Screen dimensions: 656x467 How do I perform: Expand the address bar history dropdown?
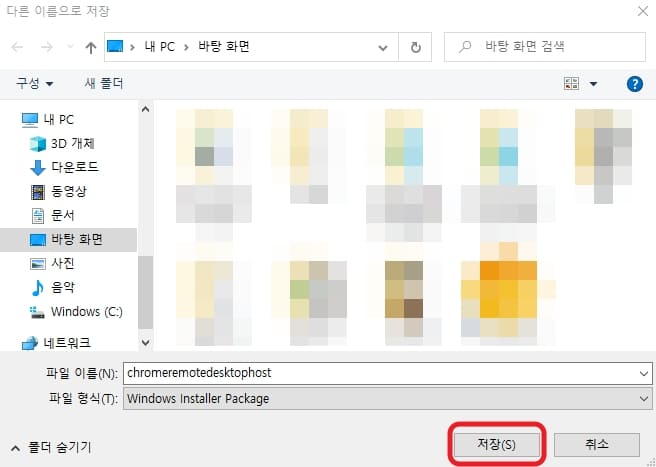(382, 47)
